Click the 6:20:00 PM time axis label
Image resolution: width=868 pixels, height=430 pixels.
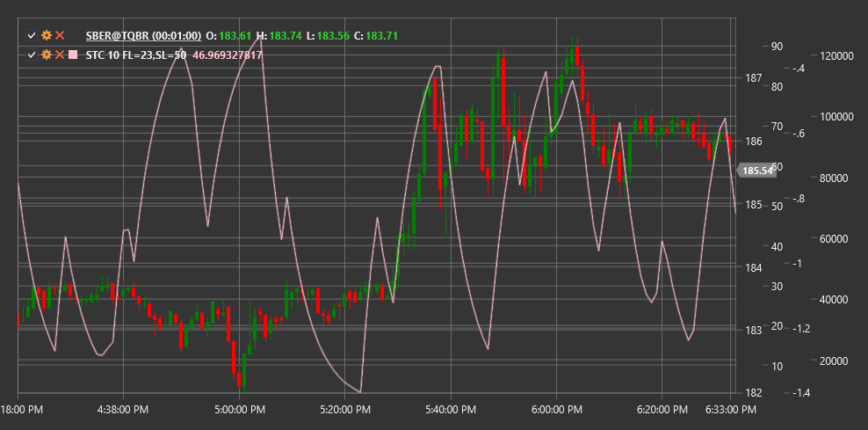(x=662, y=410)
